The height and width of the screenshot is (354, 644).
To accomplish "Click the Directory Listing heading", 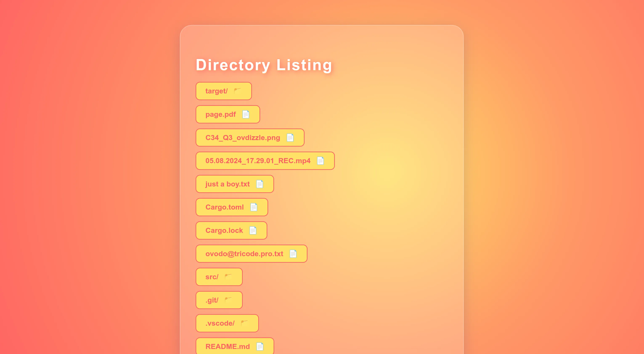I will [x=264, y=65].
